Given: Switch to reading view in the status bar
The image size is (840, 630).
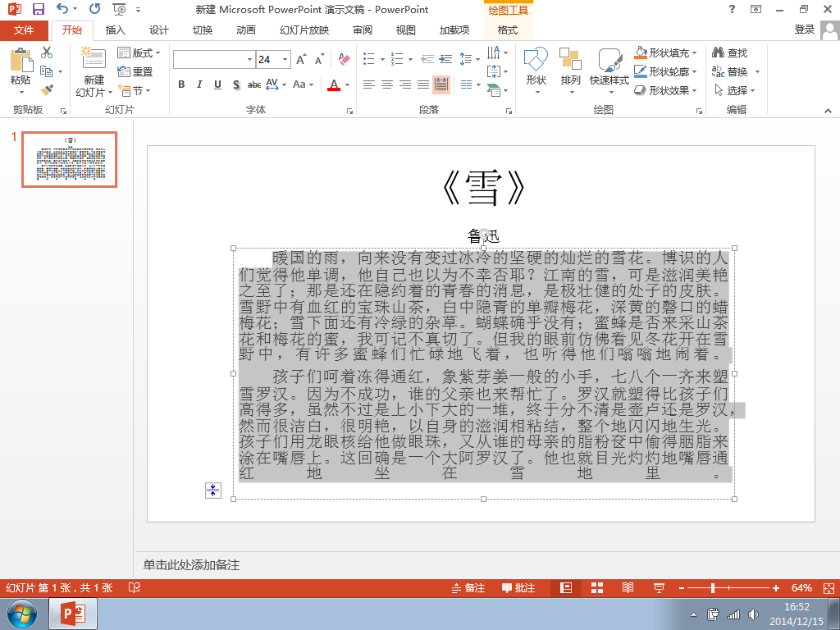Looking at the screenshot, I should pyautogui.click(x=628, y=588).
